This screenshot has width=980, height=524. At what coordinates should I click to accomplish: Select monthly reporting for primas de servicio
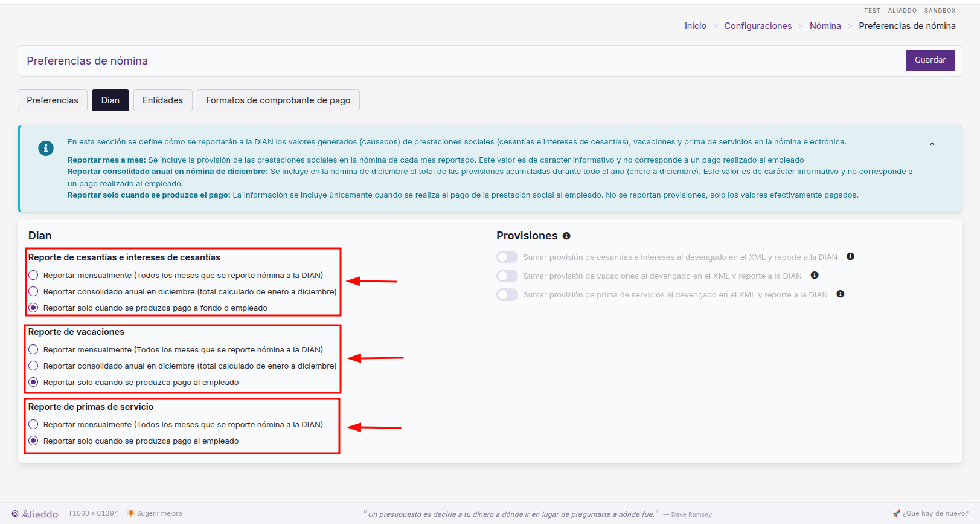(x=33, y=424)
